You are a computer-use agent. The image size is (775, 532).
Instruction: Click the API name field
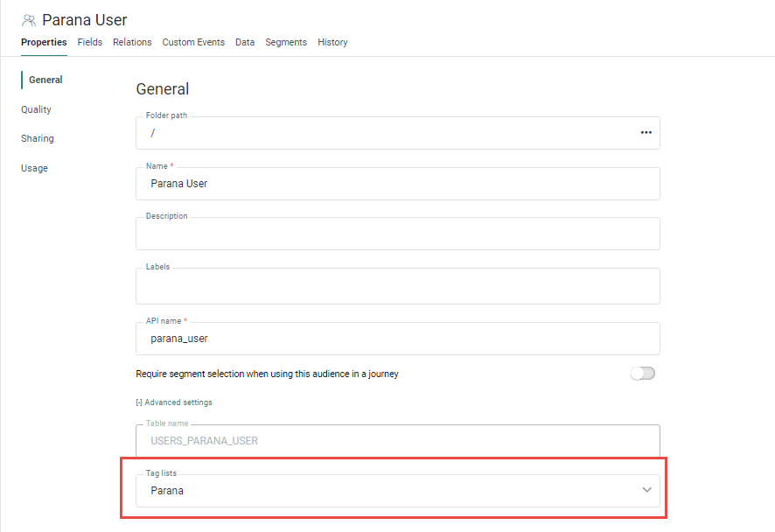click(x=398, y=339)
